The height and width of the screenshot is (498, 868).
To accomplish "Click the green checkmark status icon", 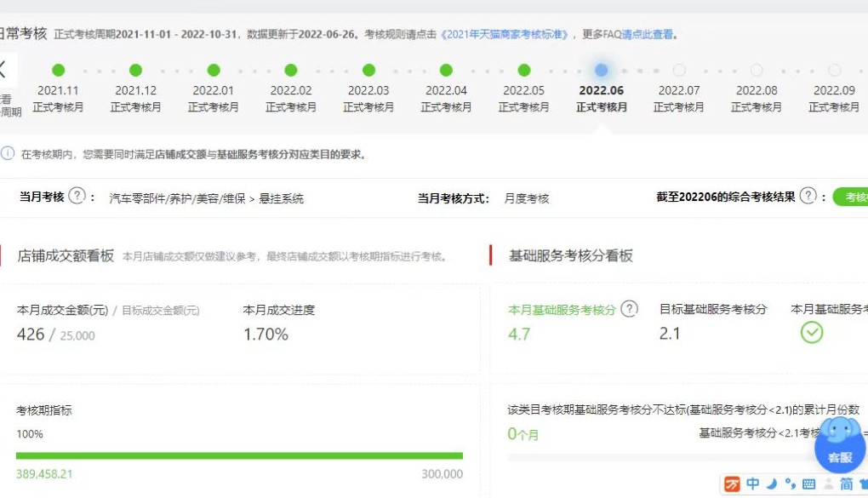I will click(812, 332).
